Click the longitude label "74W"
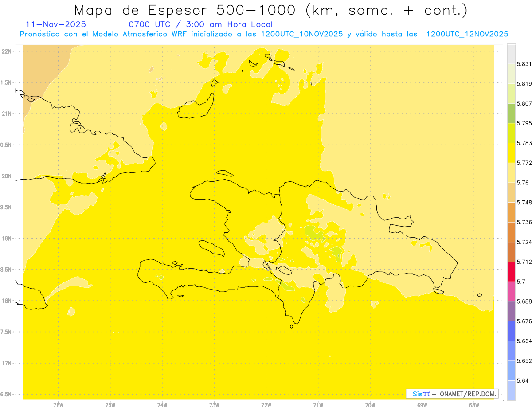This screenshot has height=411, width=532. (162, 405)
